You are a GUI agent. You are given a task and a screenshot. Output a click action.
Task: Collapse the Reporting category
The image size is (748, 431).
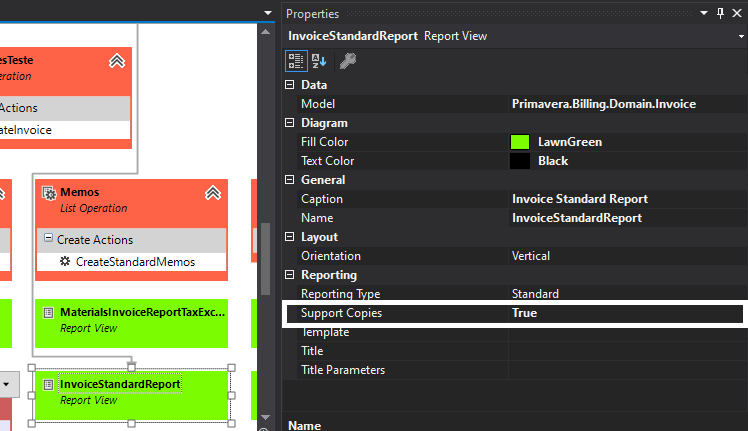click(290, 274)
